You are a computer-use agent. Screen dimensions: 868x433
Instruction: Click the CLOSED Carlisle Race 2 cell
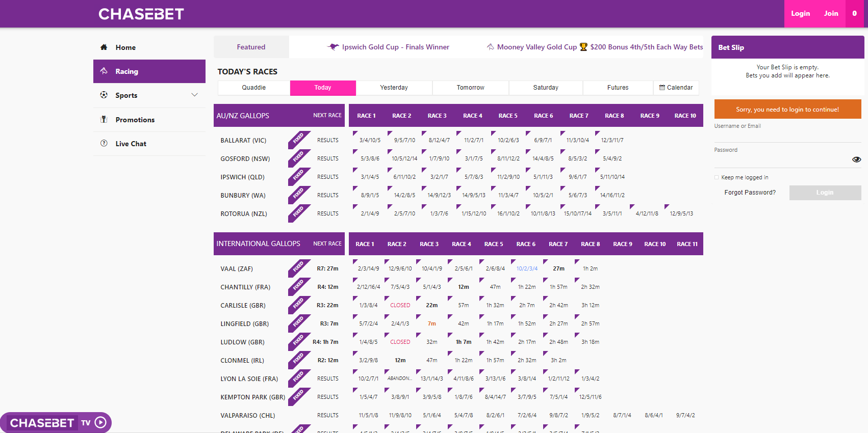pos(400,305)
